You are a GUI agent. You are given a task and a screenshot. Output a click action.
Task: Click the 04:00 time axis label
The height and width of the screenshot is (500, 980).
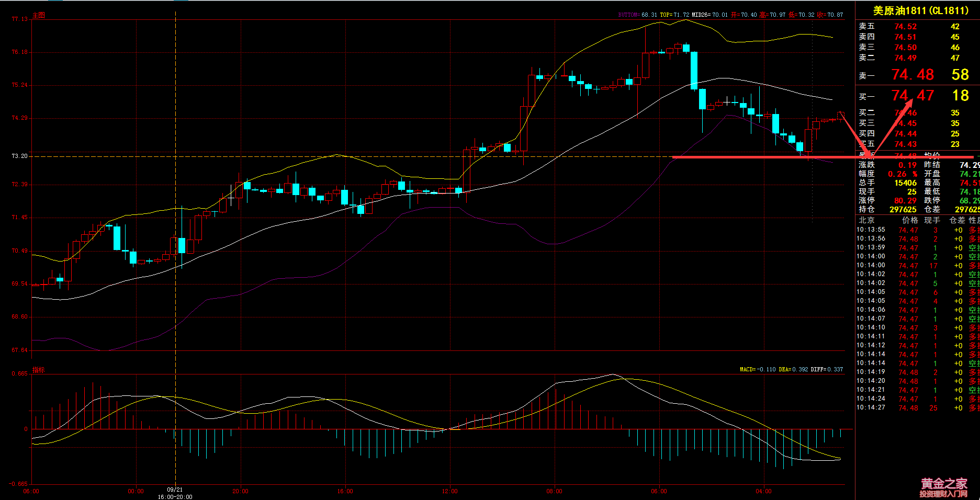763,491
